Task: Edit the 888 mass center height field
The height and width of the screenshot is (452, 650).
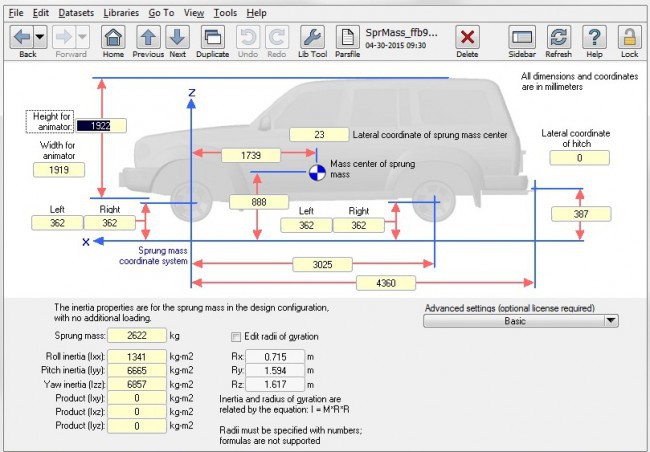Action: click(259, 202)
